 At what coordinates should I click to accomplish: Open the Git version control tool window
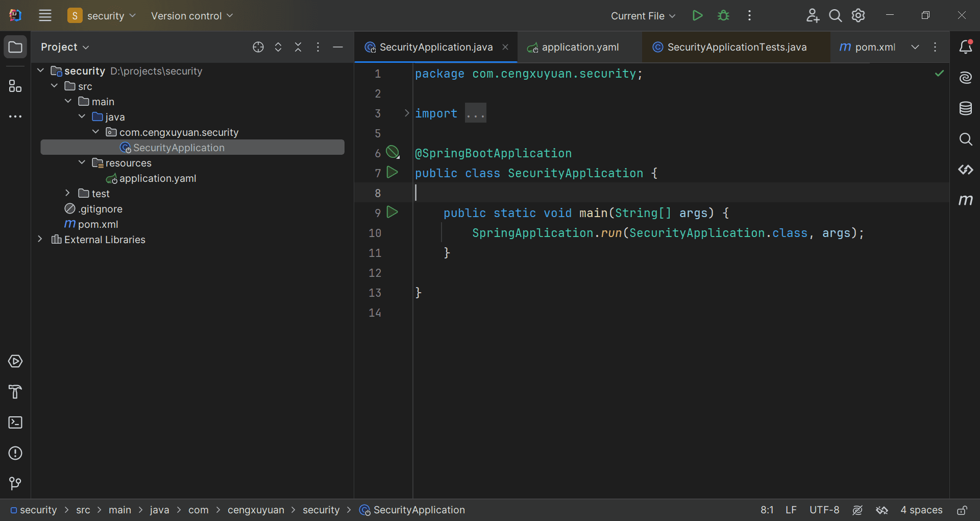pyautogui.click(x=15, y=483)
